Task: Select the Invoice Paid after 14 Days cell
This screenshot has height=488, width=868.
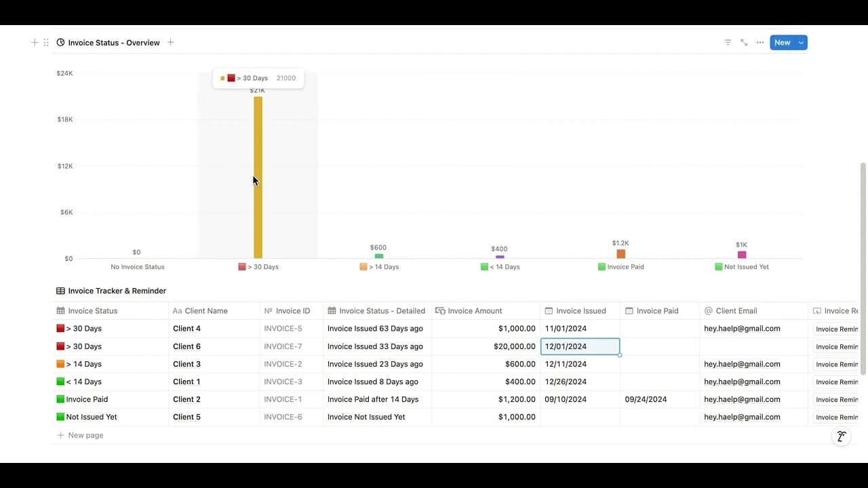Action: click(x=378, y=399)
